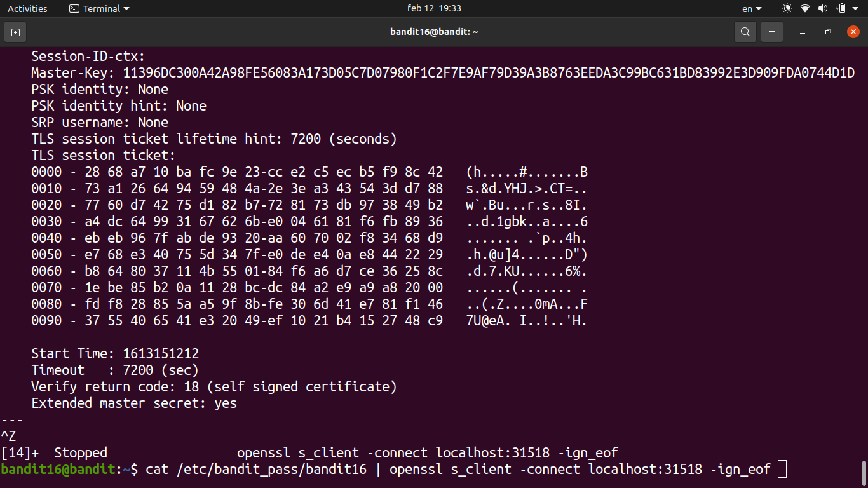Image resolution: width=868 pixels, height=488 pixels.
Task: Restore down the terminal window
Action: tap(827, 32)
